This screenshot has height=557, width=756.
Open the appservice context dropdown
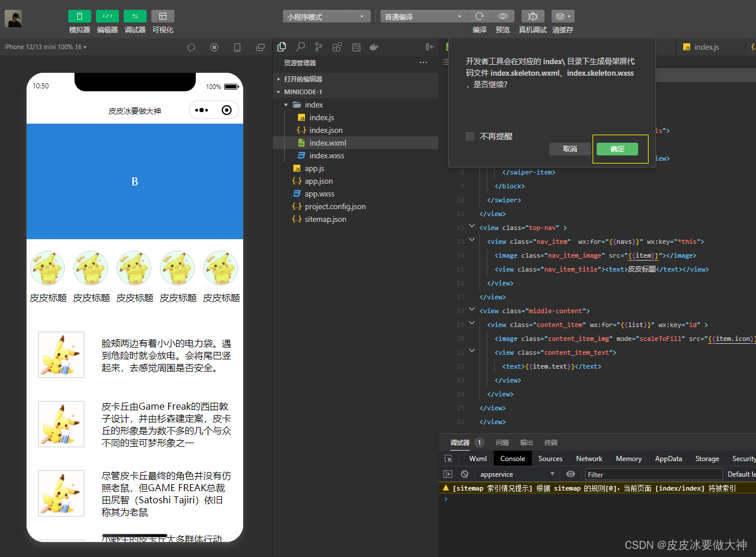[517, 474]
